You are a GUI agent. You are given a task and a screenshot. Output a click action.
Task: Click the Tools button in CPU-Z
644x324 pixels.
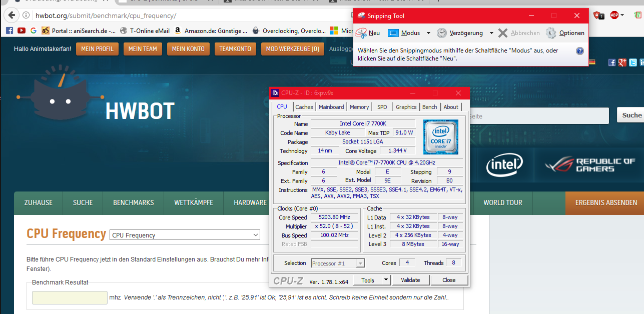368,280
